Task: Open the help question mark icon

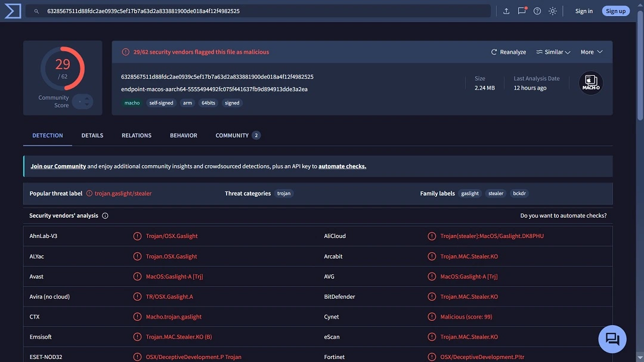Action: point(537,11)
